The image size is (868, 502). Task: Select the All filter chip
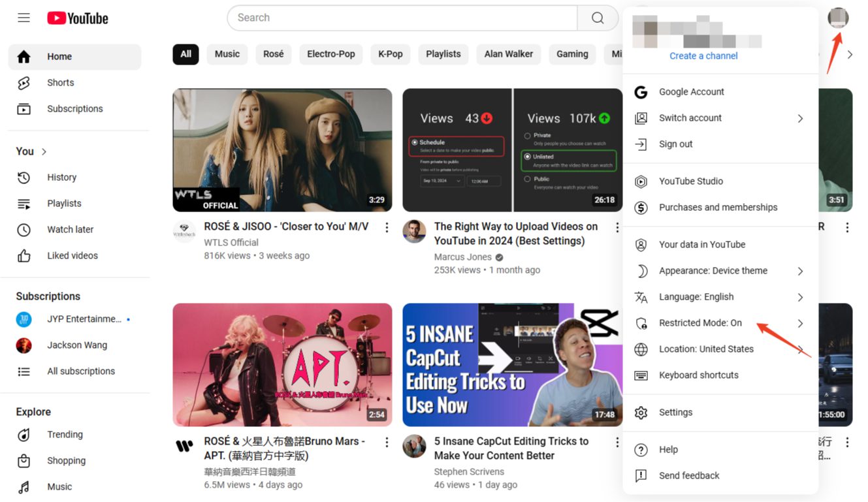(186, 54)
